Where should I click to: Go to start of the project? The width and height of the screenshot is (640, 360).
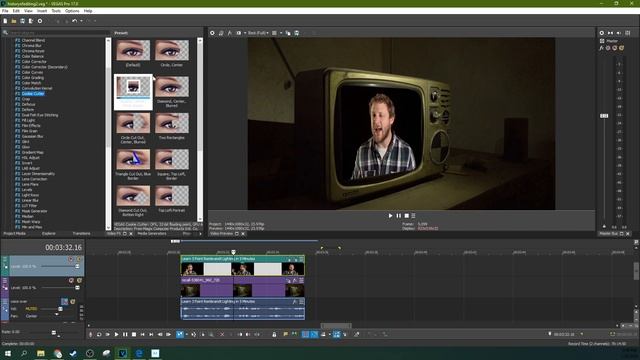pyautogui.click(x=142, y=334)
